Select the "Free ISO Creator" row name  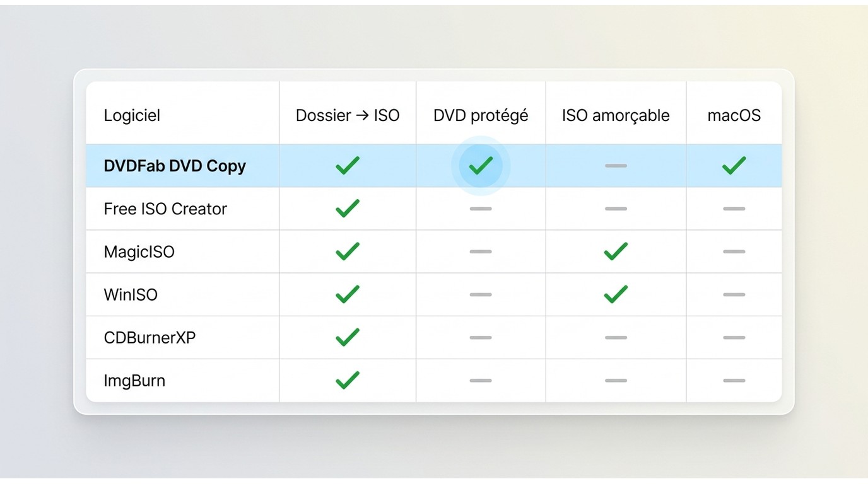pos(165,209)
